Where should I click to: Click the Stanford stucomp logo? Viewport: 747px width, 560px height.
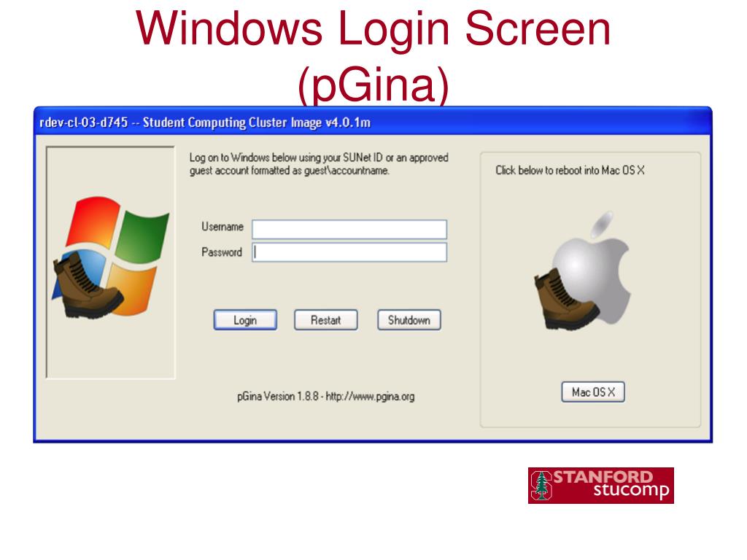click(601, 485)
